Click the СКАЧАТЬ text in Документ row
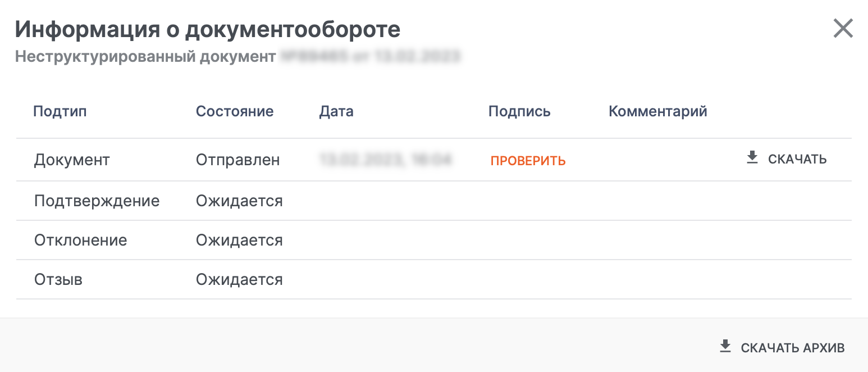This screenshot has width=868, height=372. (797, 159)
